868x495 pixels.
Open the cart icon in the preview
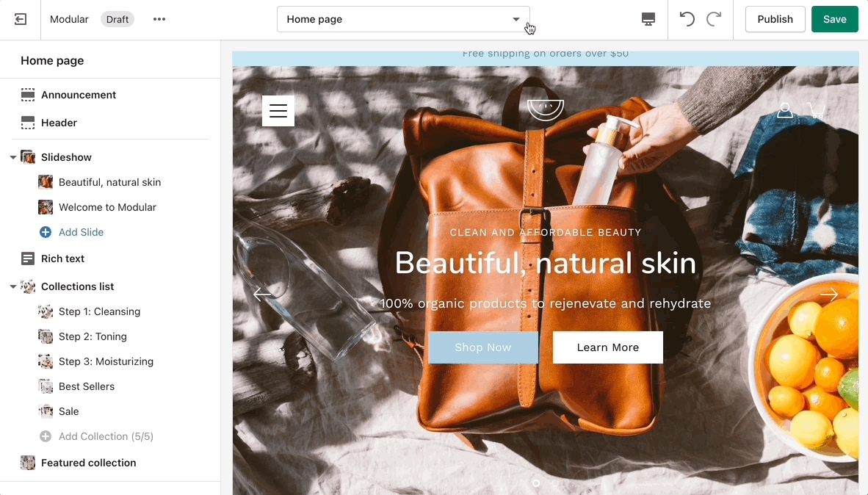pyautogui.click(x=815, y=110)
